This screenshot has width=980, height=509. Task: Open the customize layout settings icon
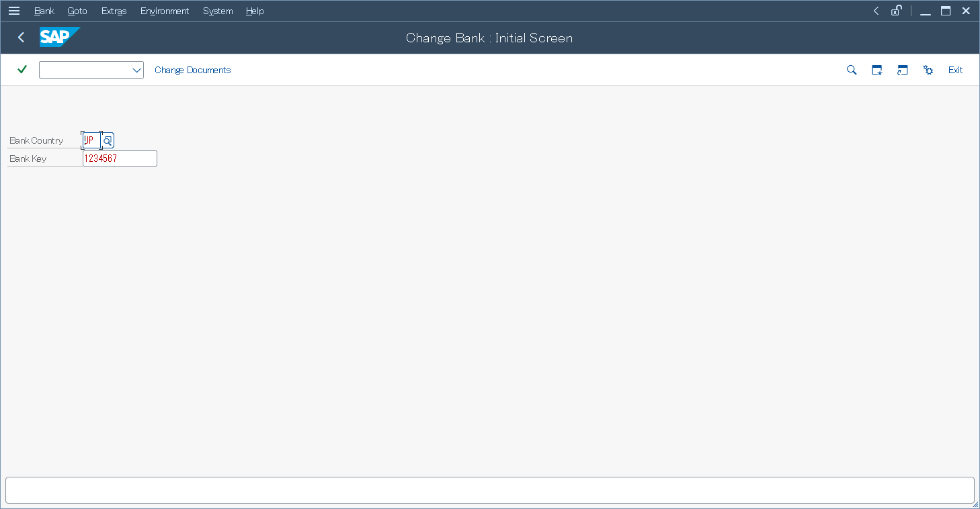click(928, 70)
